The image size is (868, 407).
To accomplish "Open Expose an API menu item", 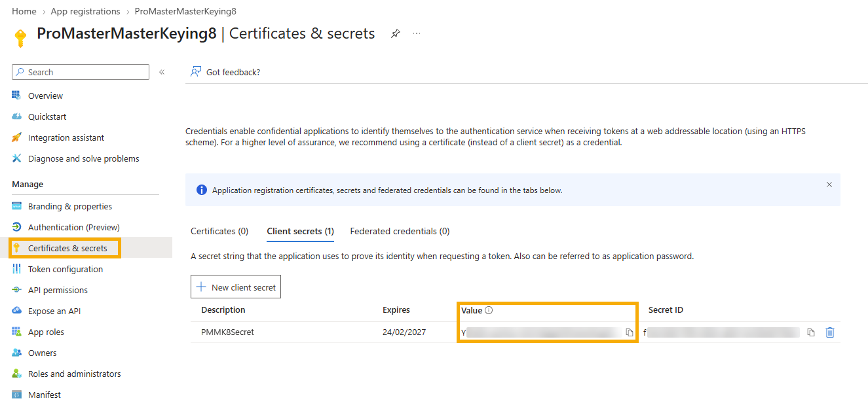I will point(54,311).
